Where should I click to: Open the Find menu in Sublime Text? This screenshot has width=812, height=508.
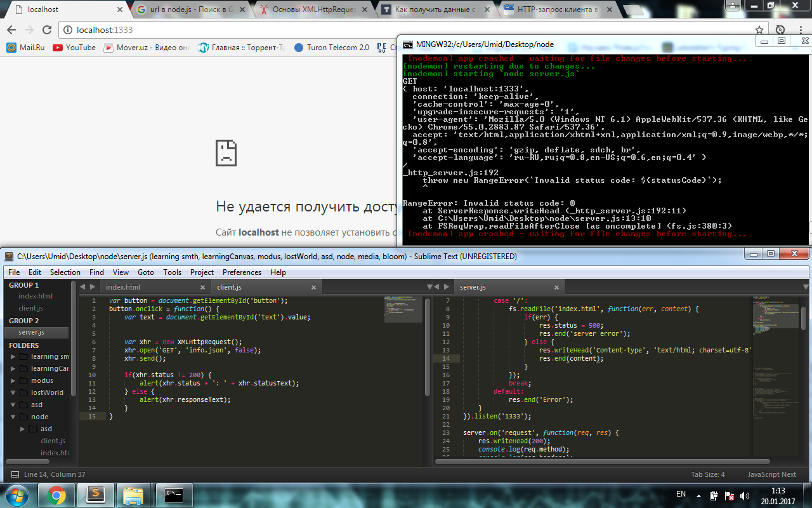[x=96, y=272]
